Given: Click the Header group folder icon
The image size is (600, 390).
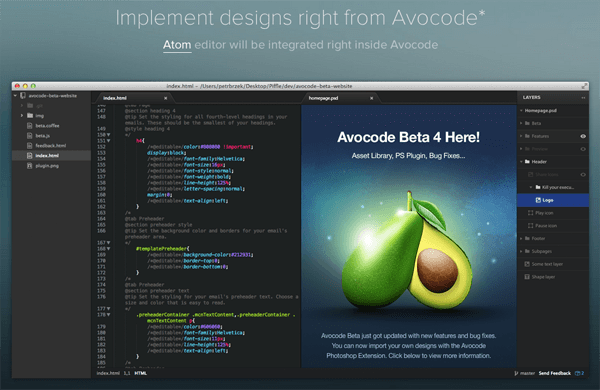Looking at the screenshot, I should pos(527,162).
